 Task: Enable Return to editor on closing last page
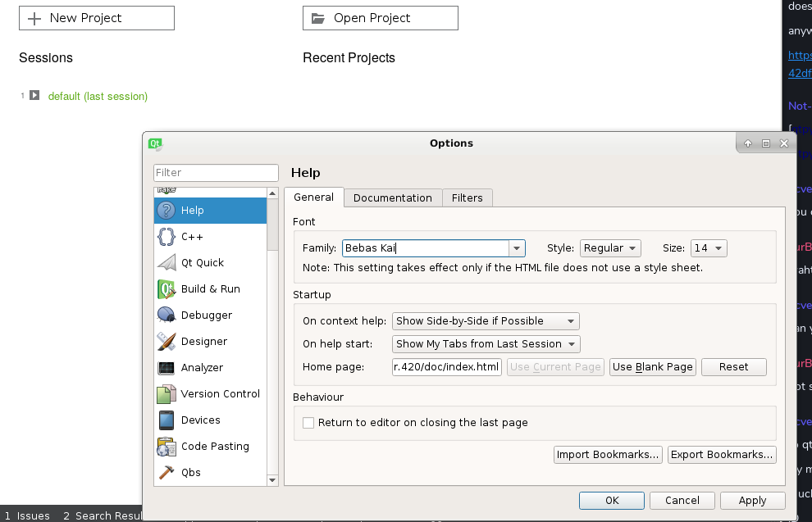(308, 423)
